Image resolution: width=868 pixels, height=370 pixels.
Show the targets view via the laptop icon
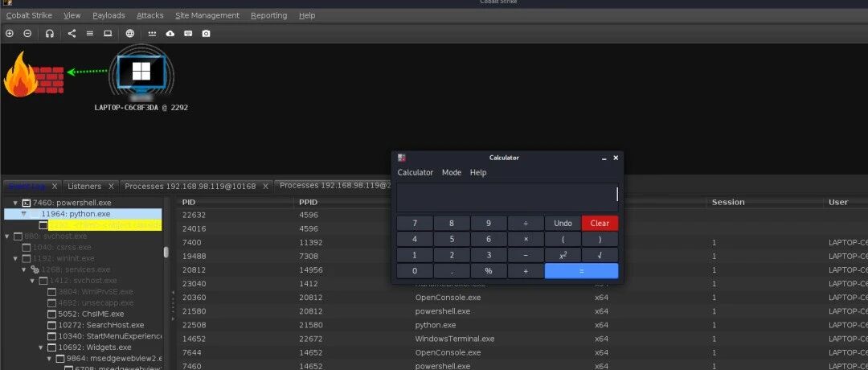click(108, 33)
